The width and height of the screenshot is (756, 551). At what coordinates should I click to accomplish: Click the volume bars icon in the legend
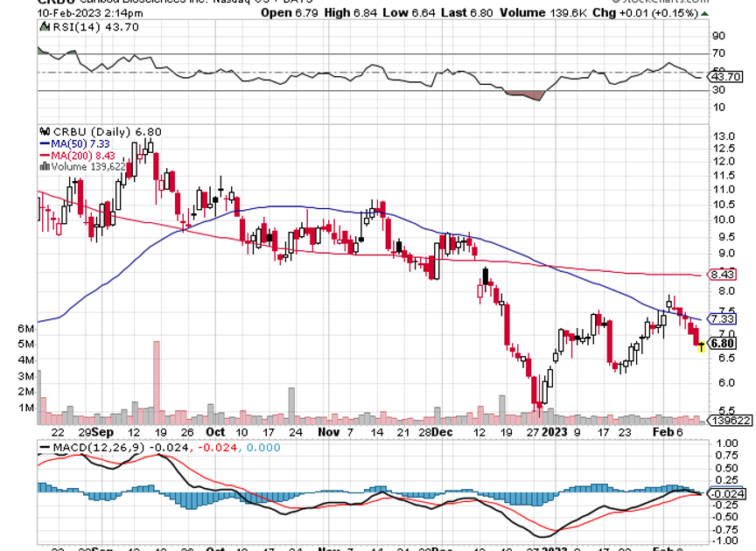[x=45, y=167]
